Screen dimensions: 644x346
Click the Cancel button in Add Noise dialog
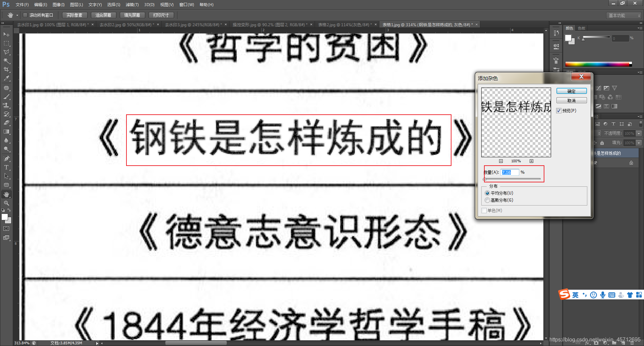tap(572, 101)
